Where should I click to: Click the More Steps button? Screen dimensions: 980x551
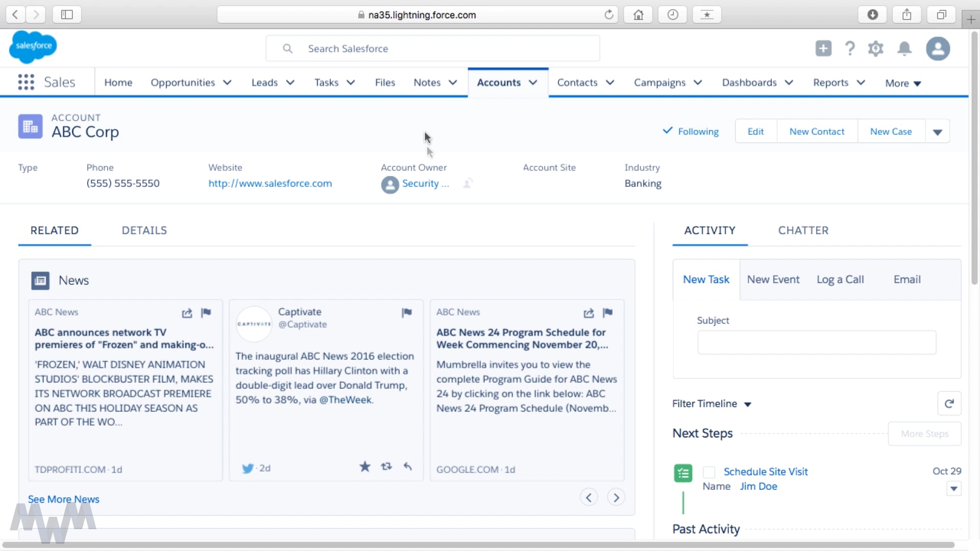(925, 434)
